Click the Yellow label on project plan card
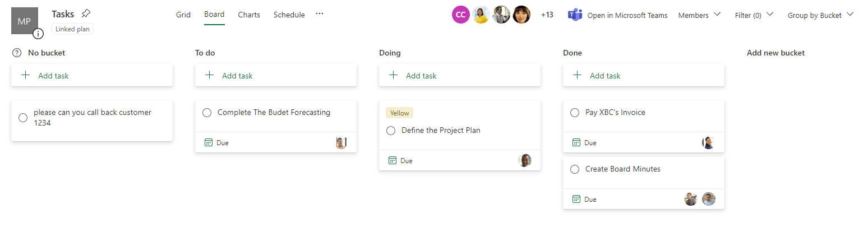868x236 pixels. (x=400, y=113)
